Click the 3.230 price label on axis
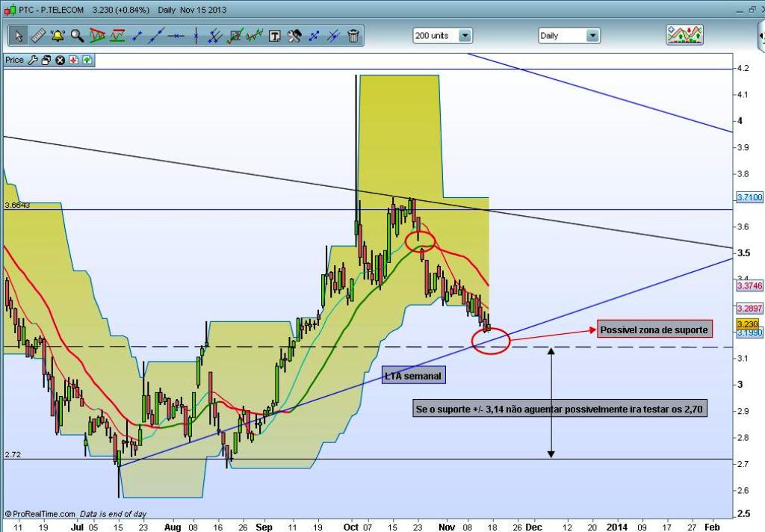The image size is (765, 532). pos(747,324)
